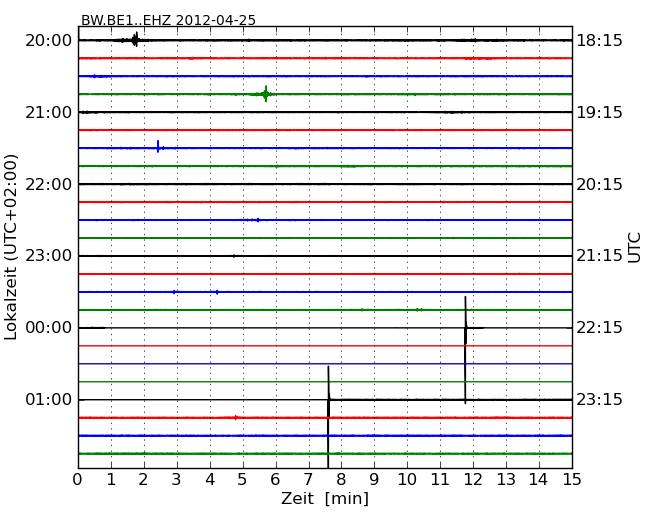The image size is (650, 520).
Task: Click the Zeit [min] axis title
Action: tap(325, 498)
